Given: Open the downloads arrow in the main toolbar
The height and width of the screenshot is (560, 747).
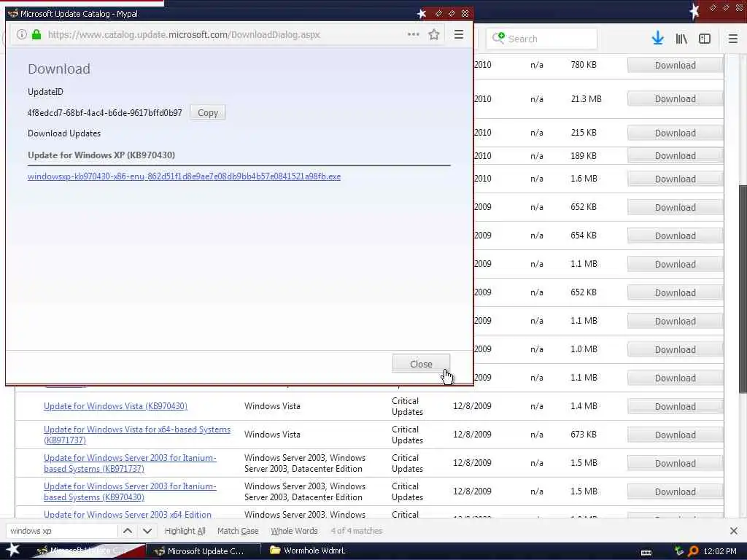Looking at the screenshot, I should [x=657, y=39].
